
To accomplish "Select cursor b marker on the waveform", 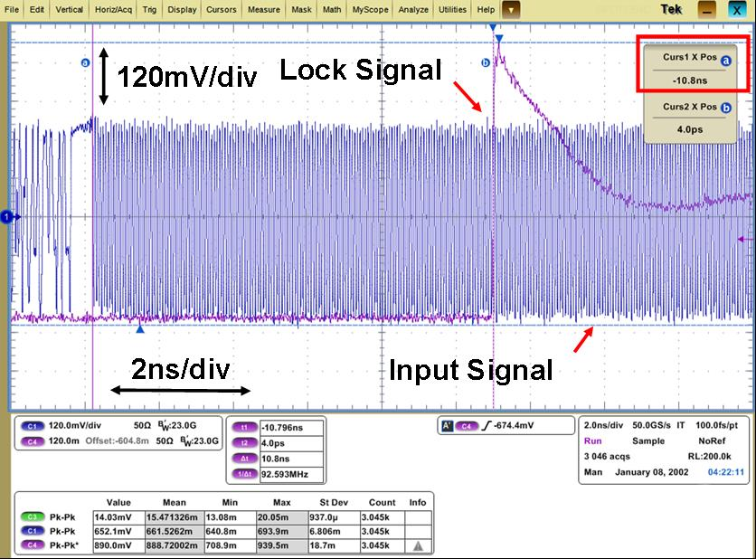I will 486,62.
